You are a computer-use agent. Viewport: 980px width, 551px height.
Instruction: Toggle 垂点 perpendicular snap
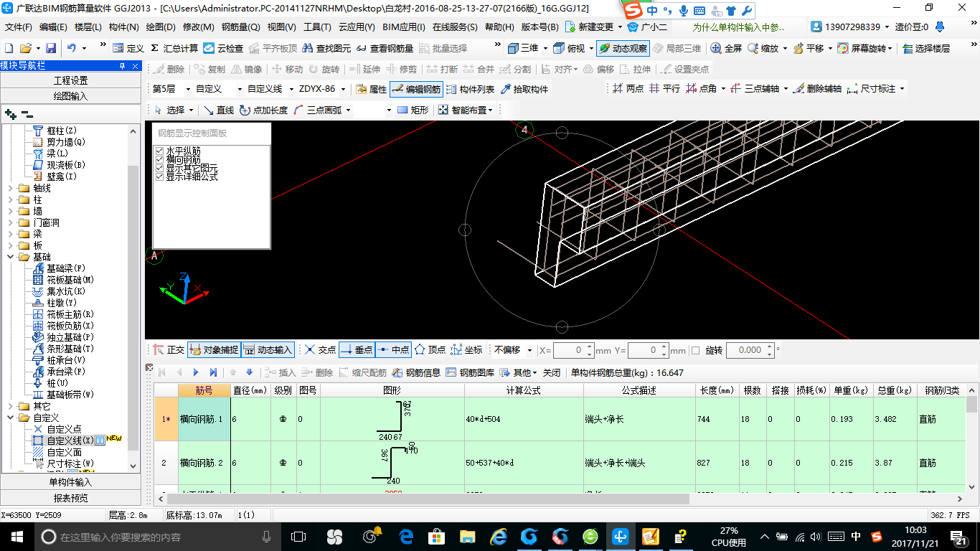[x=357, y=350]
